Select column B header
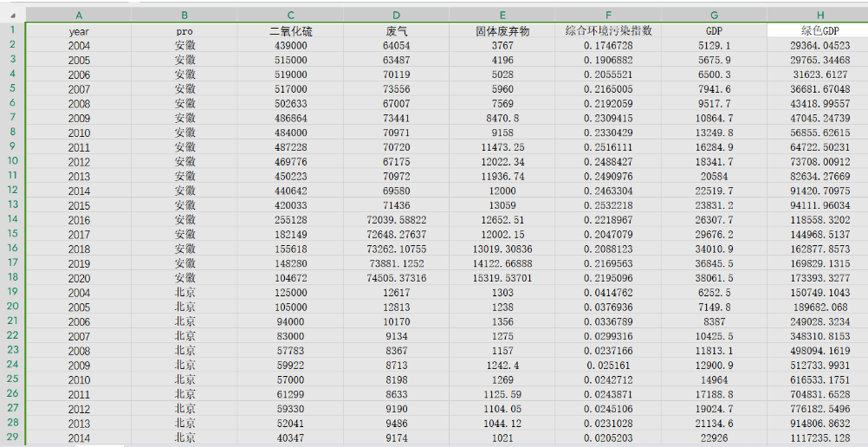Screen dimensions: 868x447 [x=185, y=16]
